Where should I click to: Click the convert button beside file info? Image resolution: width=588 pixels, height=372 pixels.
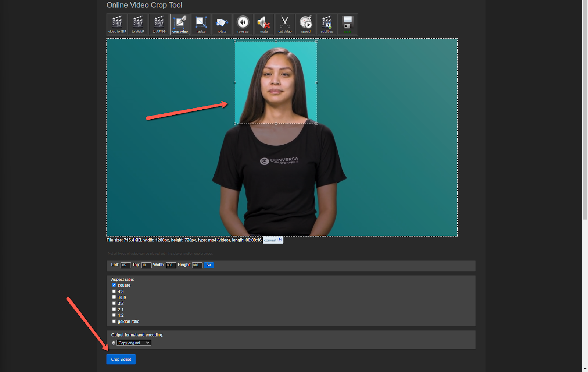pos(273,240)
